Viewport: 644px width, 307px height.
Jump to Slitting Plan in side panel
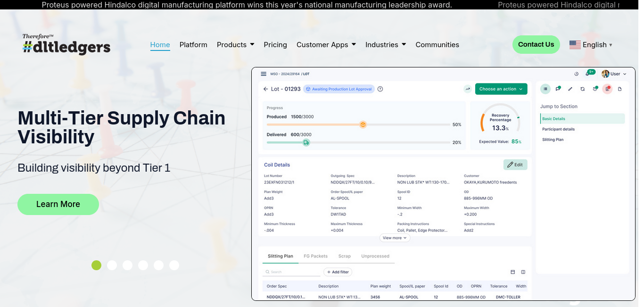(553, 140)
